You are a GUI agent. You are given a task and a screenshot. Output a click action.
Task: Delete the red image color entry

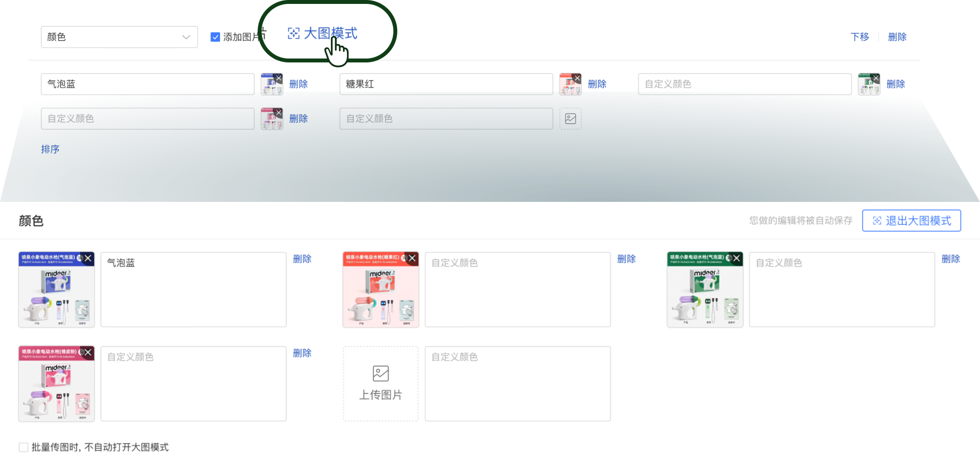[626, 259]
